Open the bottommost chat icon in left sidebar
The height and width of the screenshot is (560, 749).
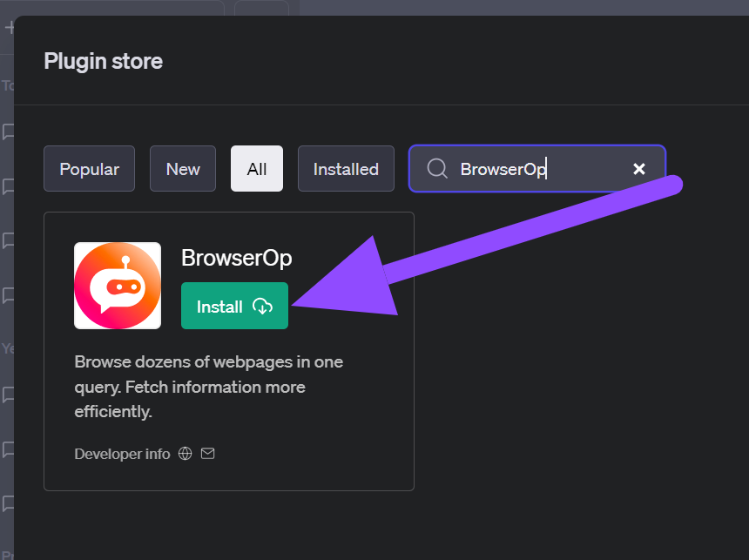9,503
